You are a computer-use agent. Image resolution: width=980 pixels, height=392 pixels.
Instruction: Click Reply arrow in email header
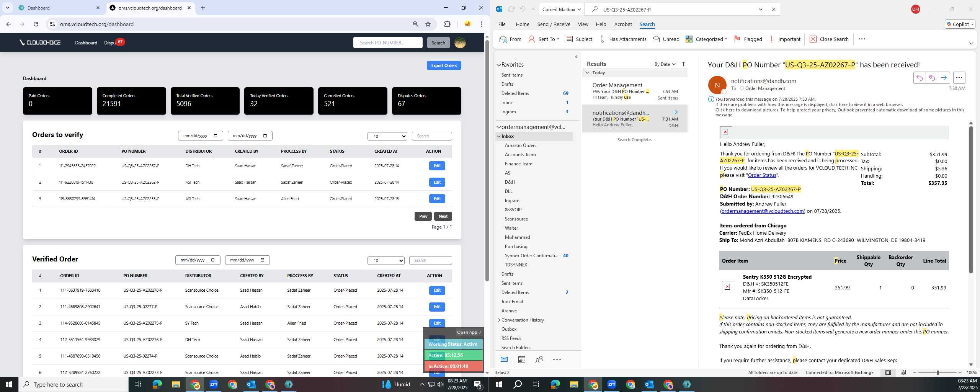coord(919,78)
